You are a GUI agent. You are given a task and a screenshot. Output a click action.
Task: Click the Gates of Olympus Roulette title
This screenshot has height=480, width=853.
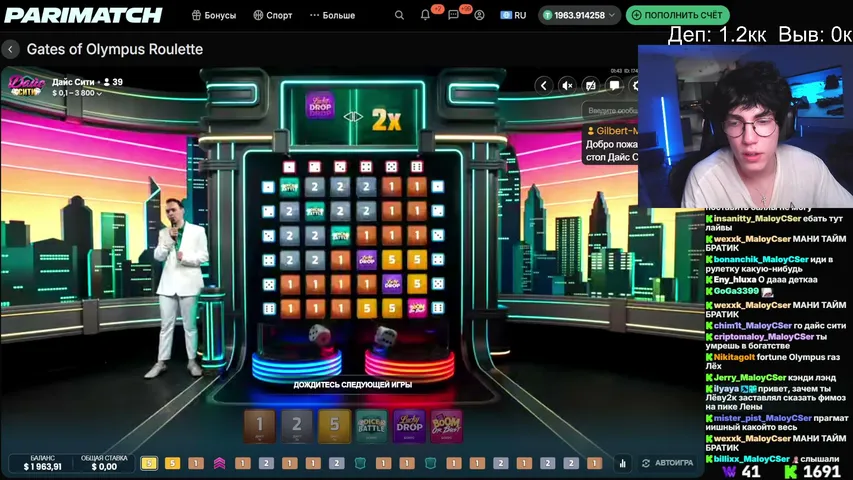[x=115, y=50]
